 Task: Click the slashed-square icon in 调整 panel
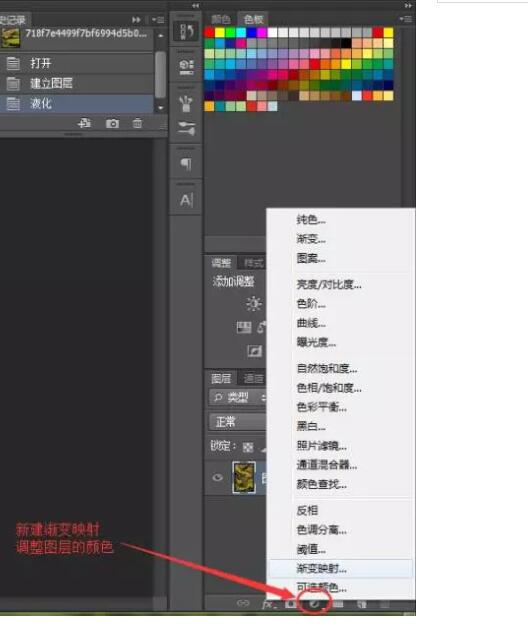point(254,351)
